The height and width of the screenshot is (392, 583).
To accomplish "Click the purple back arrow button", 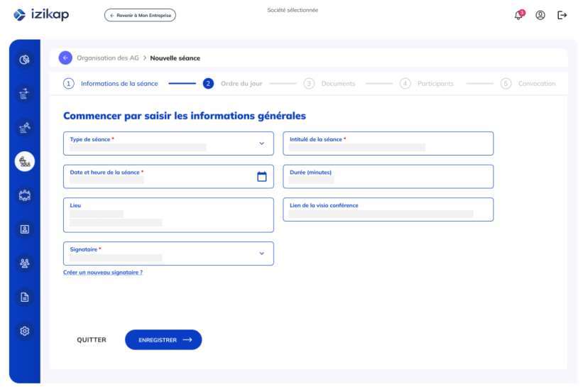I will coord(65,58).
